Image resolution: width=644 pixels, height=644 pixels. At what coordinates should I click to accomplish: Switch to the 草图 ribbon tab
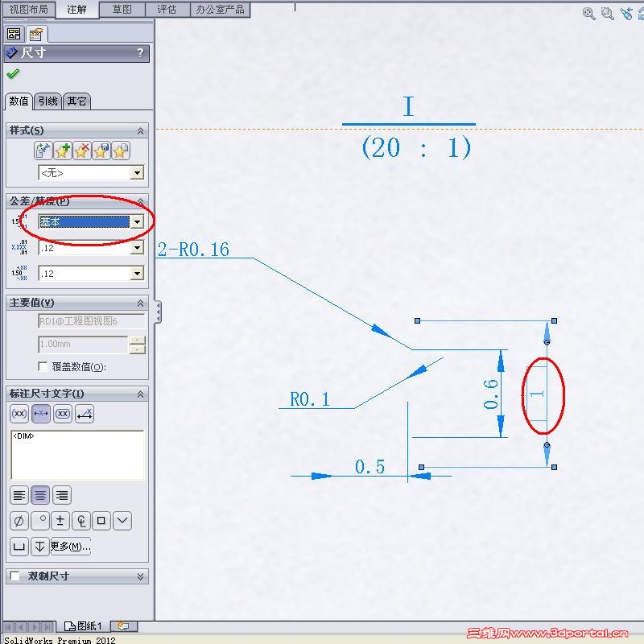tap(122, 10)
